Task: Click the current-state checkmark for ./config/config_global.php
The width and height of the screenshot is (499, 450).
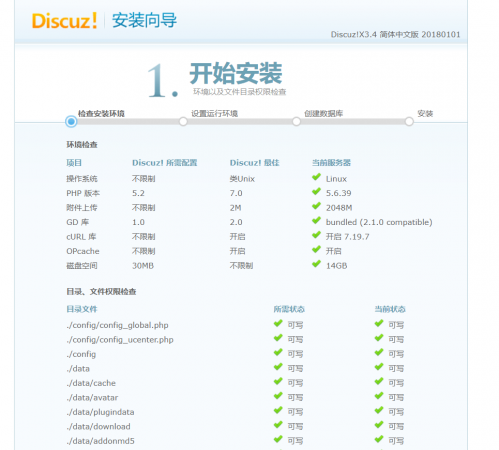Action: coord(379,323)
